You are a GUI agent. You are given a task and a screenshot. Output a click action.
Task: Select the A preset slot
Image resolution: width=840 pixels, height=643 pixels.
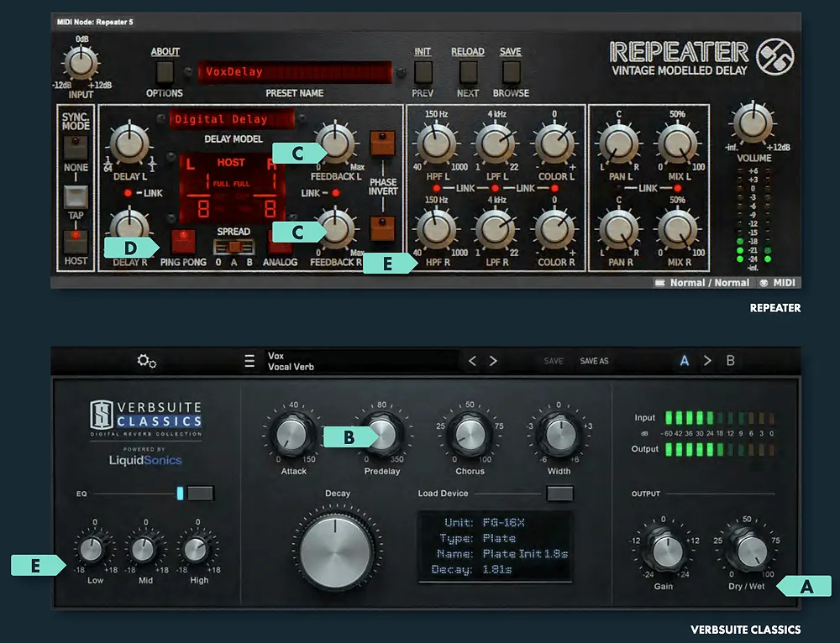click(684, 360)
